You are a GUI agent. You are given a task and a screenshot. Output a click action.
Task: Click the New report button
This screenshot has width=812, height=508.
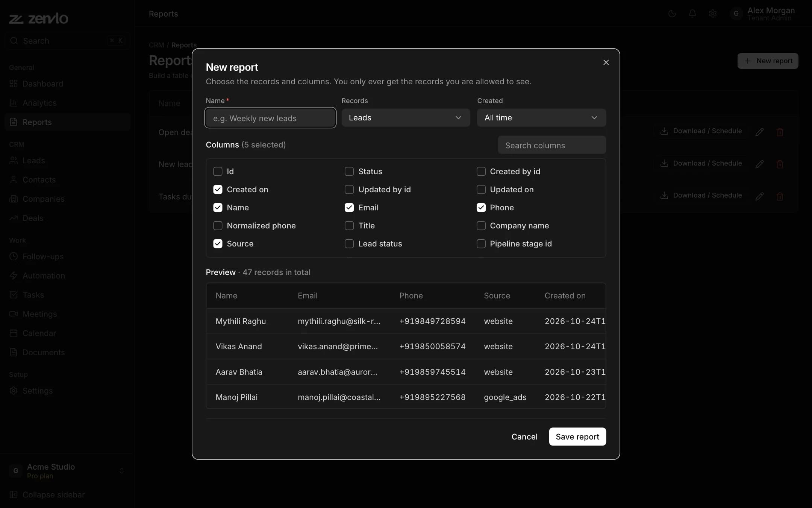point(768,61)
